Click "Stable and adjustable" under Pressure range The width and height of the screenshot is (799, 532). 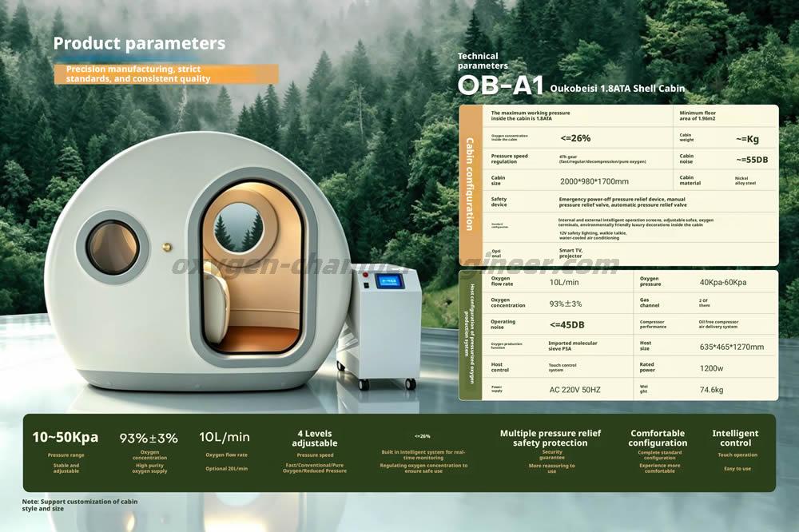click(66, 468)
